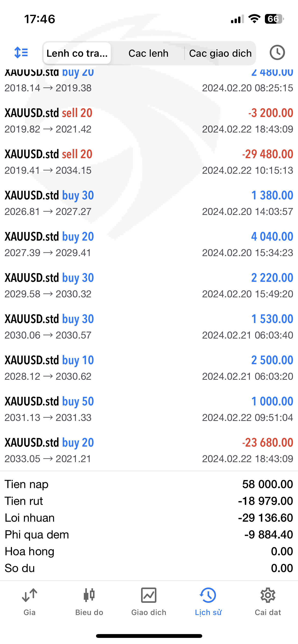Expand the buy 20 trade losing -23 680.00

pyautogui.click(x=149, y=450)
